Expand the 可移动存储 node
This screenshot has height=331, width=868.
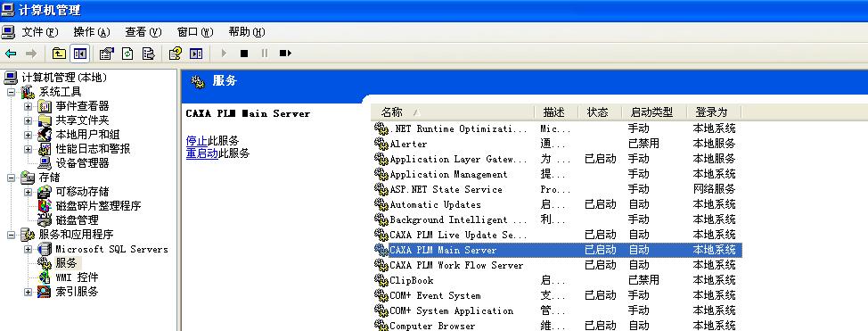coord(29,192)
